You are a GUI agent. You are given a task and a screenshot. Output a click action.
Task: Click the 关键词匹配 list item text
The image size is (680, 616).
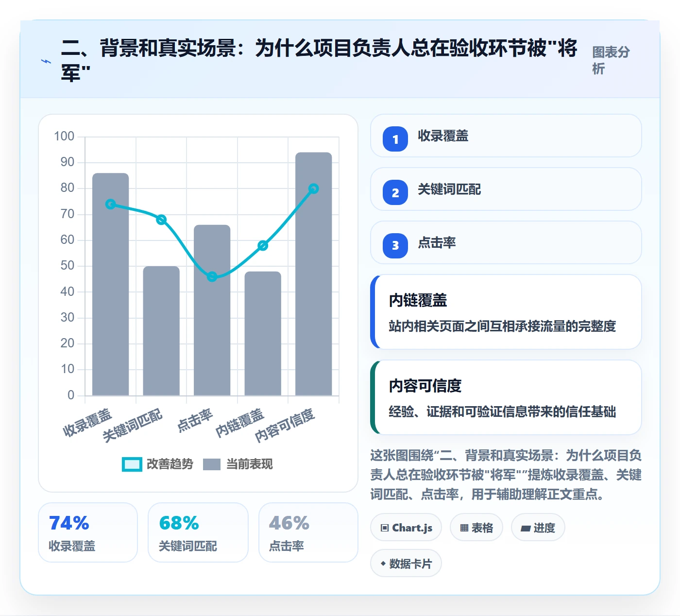click(449, 189)
